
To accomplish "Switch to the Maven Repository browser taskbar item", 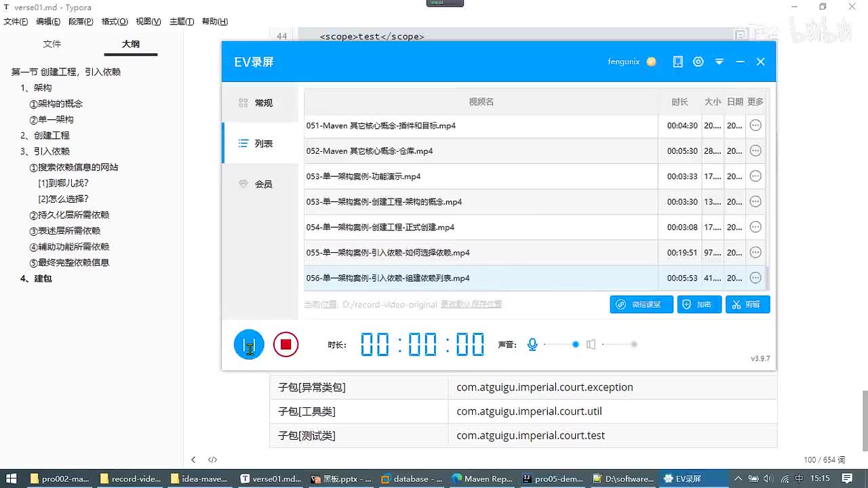I will coord(482,479).
